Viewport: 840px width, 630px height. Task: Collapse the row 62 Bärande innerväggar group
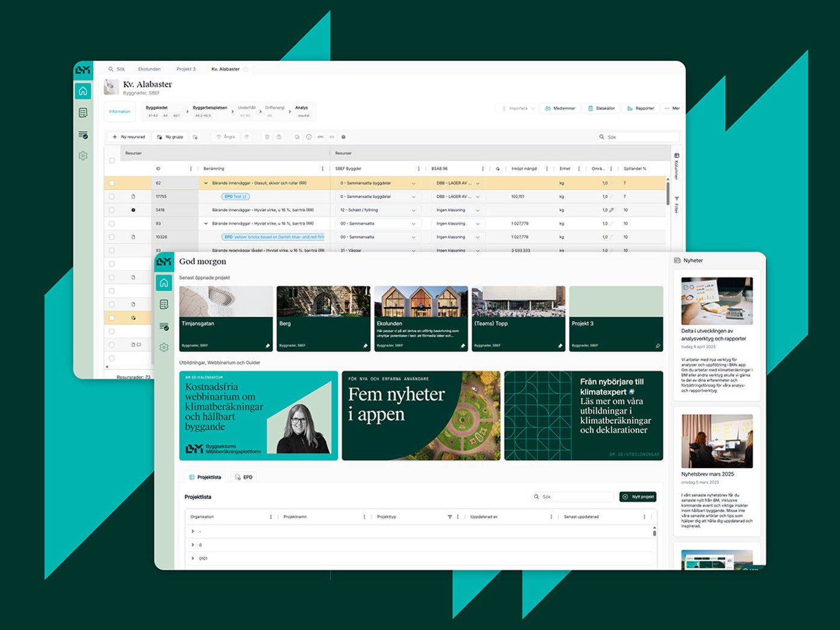tap(206, 183)
